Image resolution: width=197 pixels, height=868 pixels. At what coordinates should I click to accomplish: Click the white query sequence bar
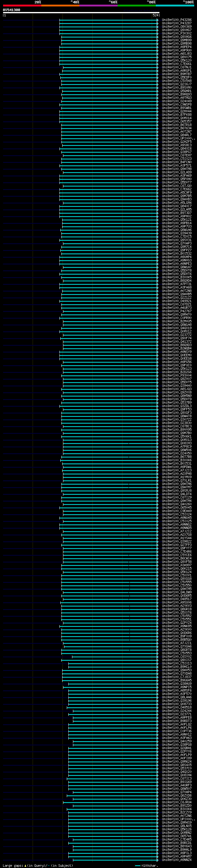pos(81,12)
